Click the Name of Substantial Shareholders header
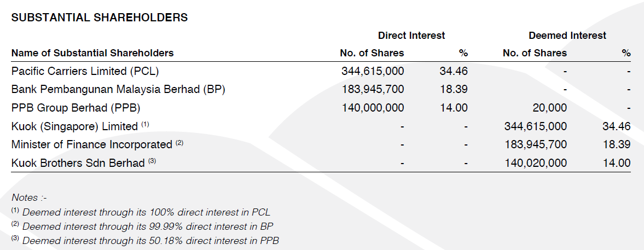Viewport: 644px width, 250px height. (92, 53)
